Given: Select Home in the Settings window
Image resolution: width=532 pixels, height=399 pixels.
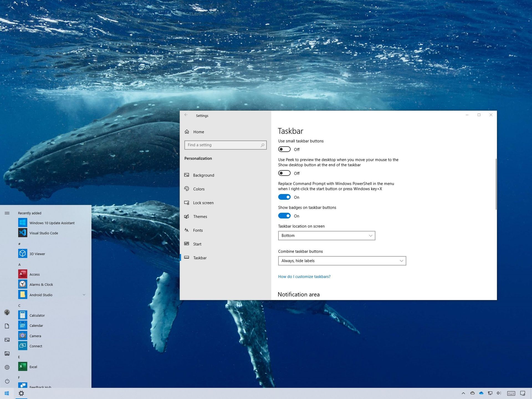Looking at the screenshot, I should [198, 132].
